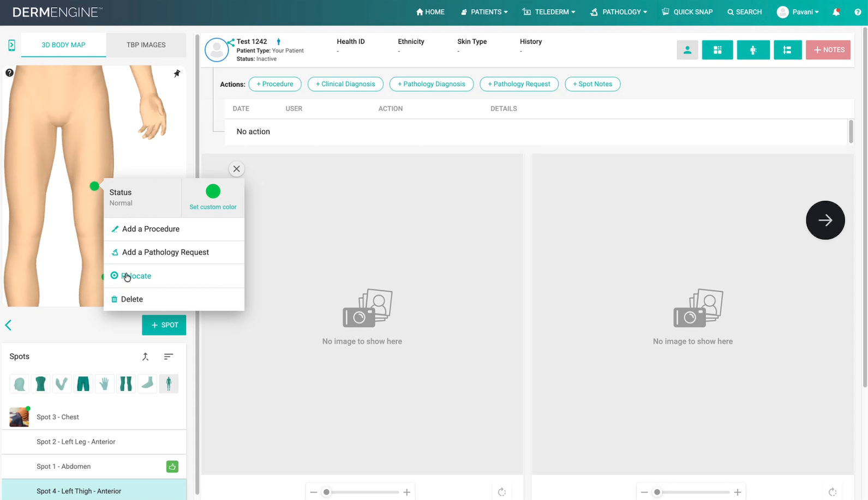Viewport: 868px width, 500px height.
Task: Filter spots by legs region icon
Action: (x=126, y=384)
